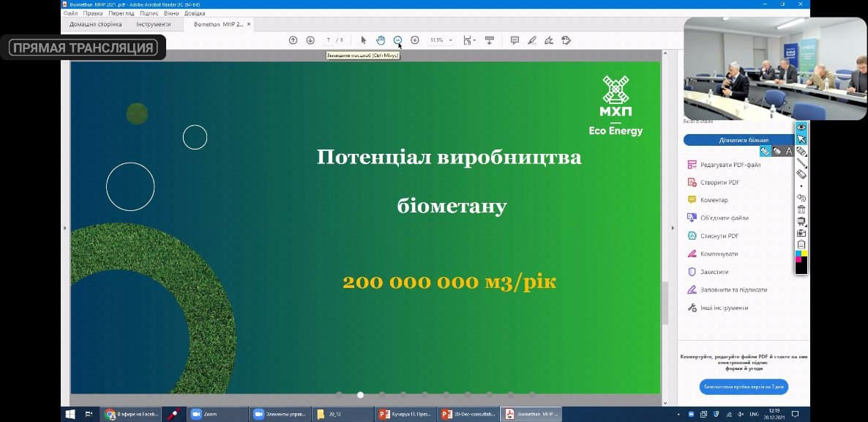Open the Підпис menu
Image resolution: width=868 pixels, height=422 pixels.
(x=149, y=12)
